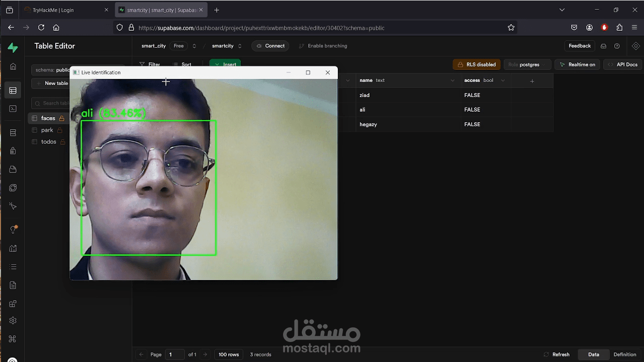Open the access column header menu
Screen dimensions: 644x362
[x=503, y=80]
